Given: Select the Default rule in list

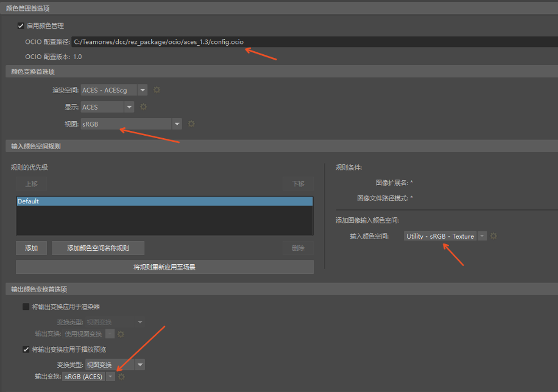Looking at the screenshot, I should (164, 201).
